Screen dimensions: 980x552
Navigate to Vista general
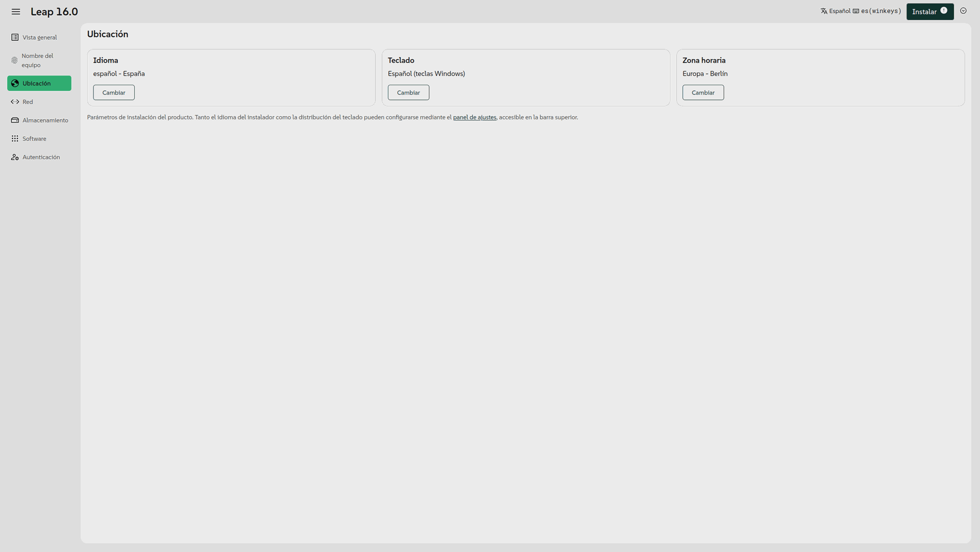coord(39,37)
